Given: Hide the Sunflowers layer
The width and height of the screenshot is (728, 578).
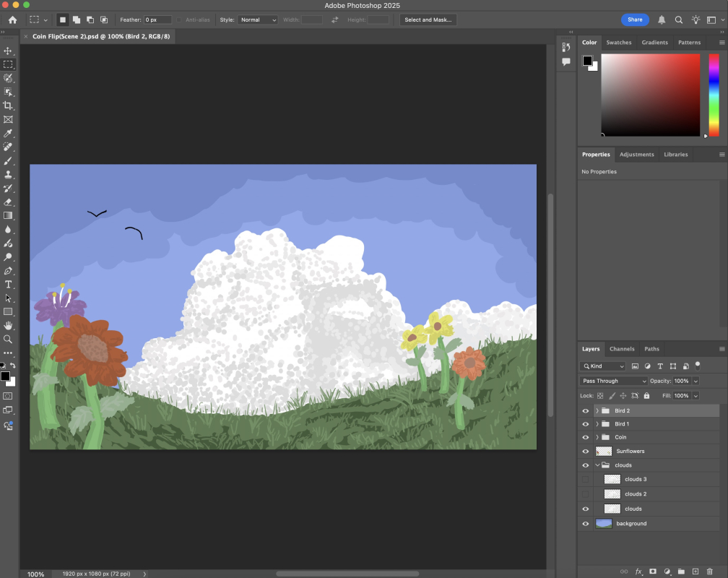Looking at the screenshot, I should pyautogui.click(x=585, y=451).
